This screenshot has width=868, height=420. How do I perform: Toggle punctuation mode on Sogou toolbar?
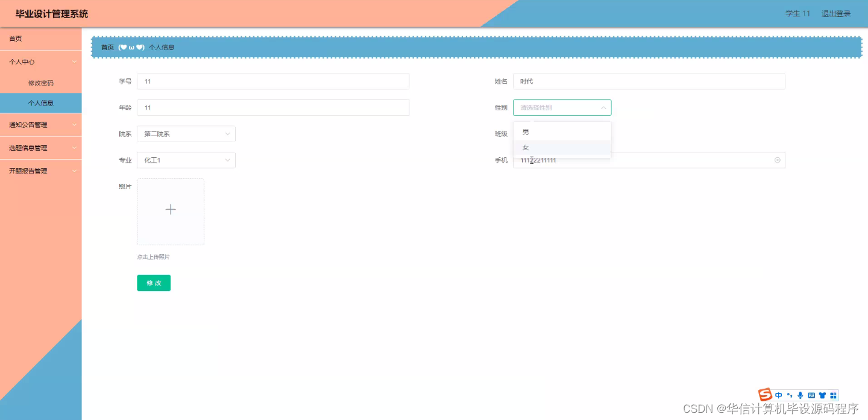click(790, 395)
